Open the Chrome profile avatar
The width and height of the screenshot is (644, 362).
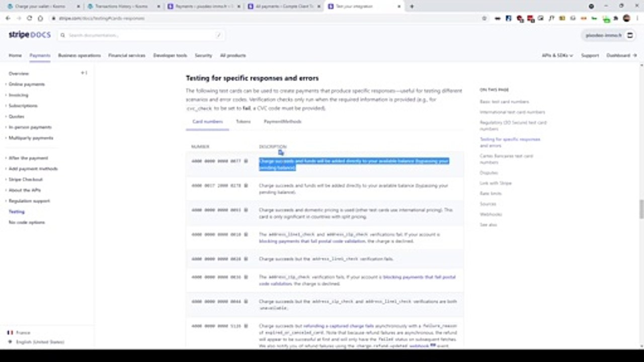click(626, 18)
